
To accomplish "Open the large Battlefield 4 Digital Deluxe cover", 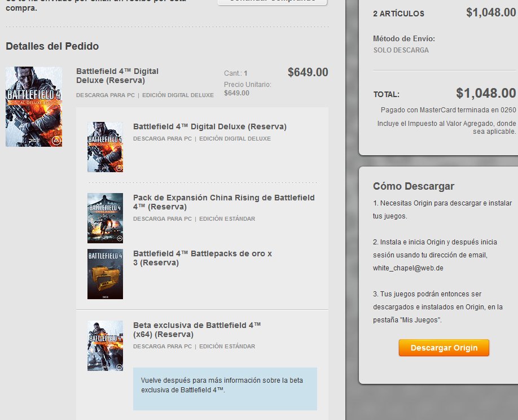I will point(34,107).
